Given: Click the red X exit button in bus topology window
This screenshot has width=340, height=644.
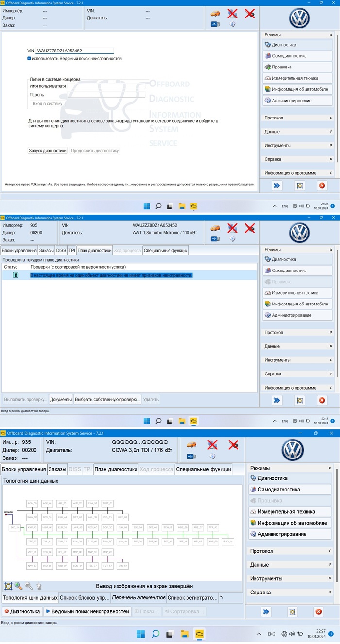Looking at the screenshot, I should 319,612.
